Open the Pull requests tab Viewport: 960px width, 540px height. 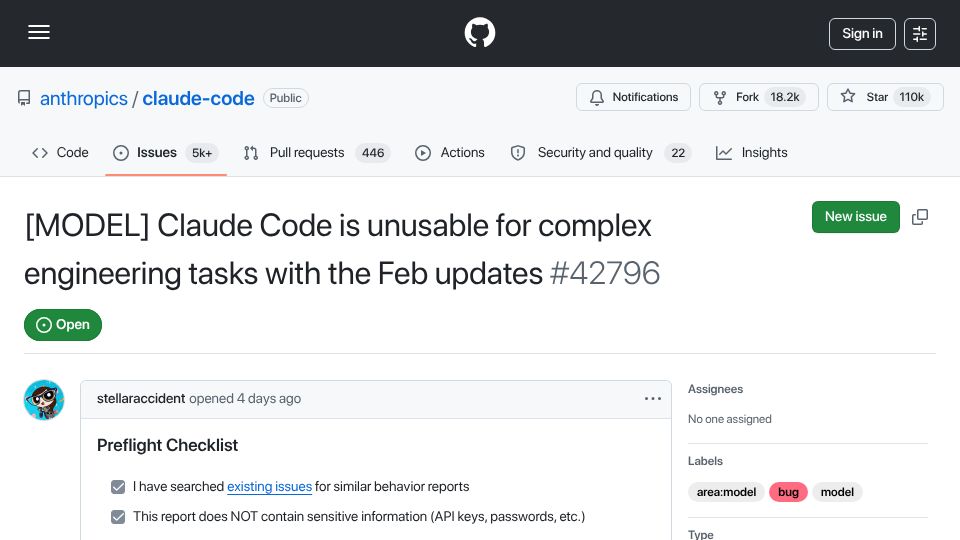(317, 152)
